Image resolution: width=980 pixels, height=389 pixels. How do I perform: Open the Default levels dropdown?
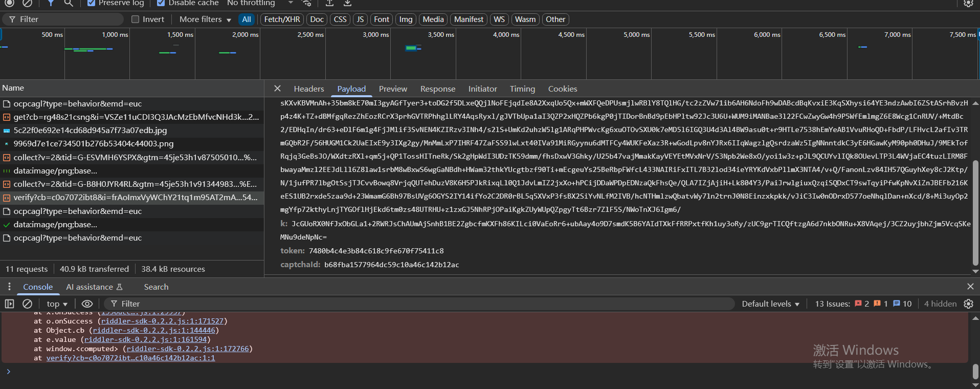coord(770,304)
